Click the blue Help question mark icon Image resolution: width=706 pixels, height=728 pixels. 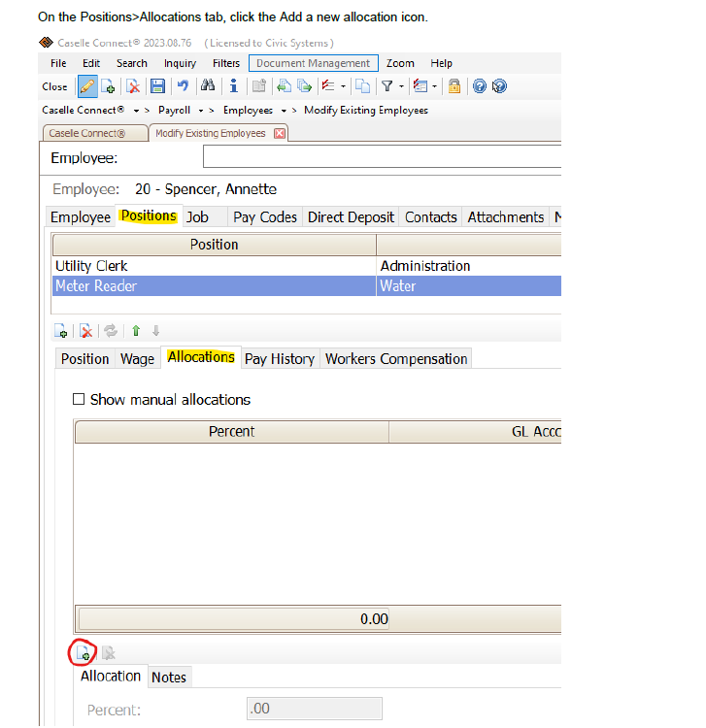[x=480, y=86]
